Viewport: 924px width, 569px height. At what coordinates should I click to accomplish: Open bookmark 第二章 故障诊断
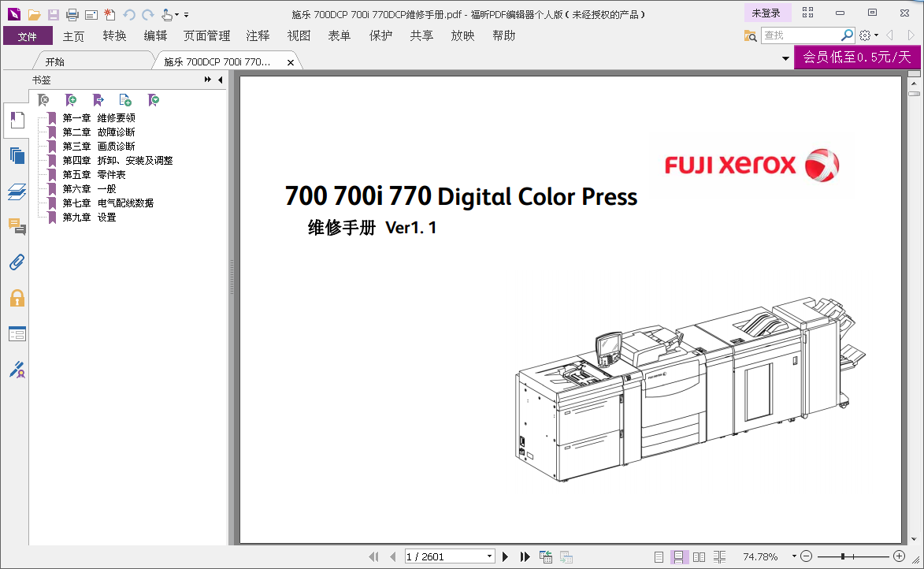tap(98, 132)
